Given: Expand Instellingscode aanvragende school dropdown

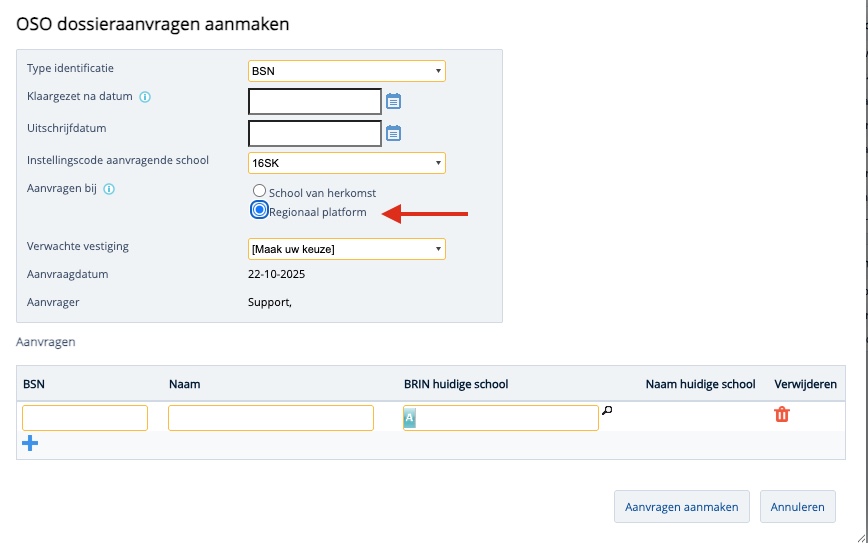Looking at the screenshot, I should pyautogui.click(x=346, y=163).
